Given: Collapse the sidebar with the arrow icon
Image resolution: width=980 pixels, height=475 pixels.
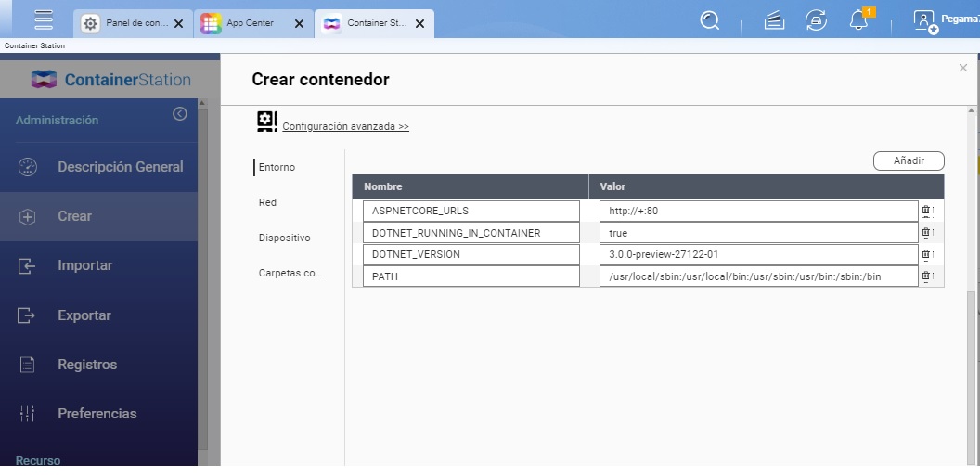Looking at the screenshot, I should [180, 114].
